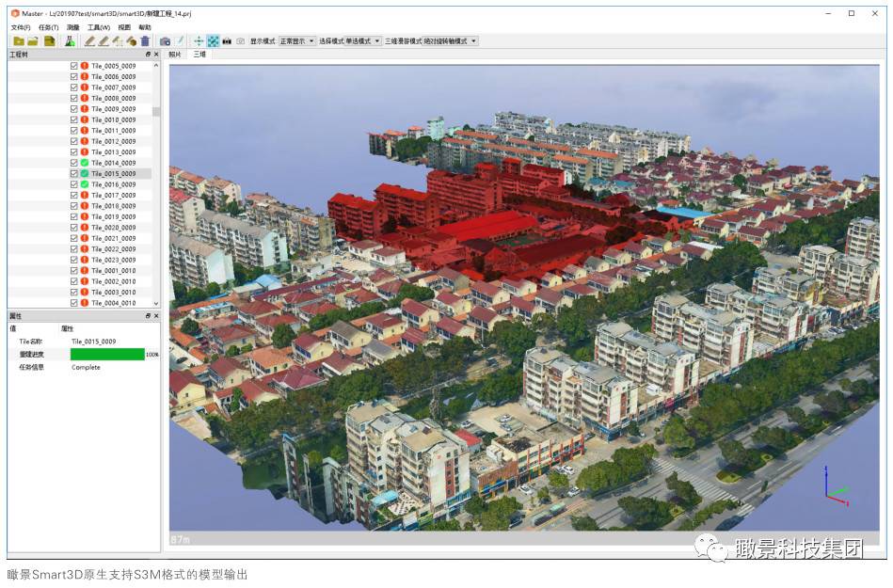This screenshot has width=893, height=588.
Task: Click the brown icon left of the trash can
Action: pos(132,41)
